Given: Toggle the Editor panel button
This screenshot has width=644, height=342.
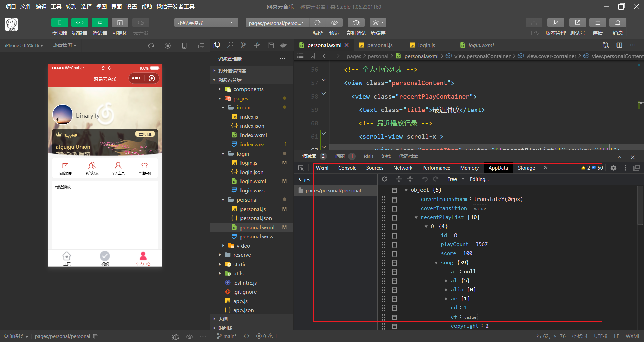Looking at the screenshot, I should click(79, 23).
